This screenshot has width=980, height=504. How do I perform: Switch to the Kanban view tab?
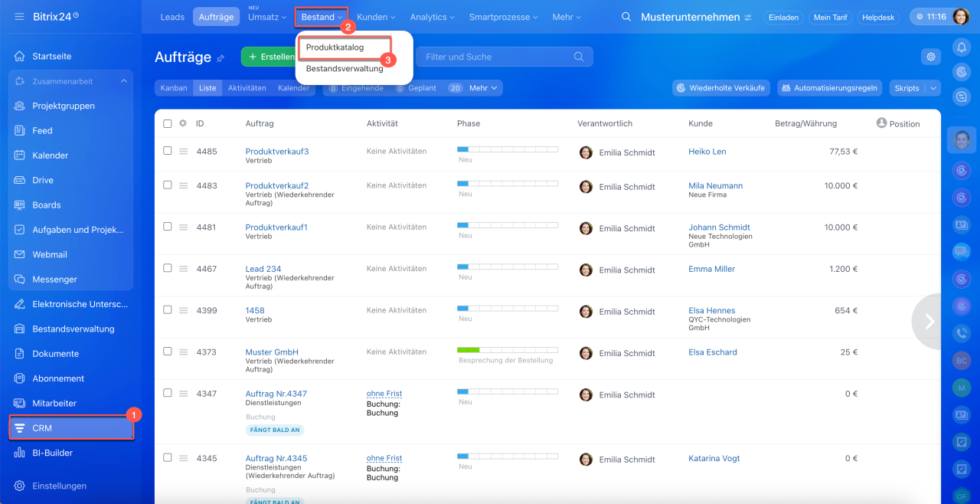(x=174, y=88)
